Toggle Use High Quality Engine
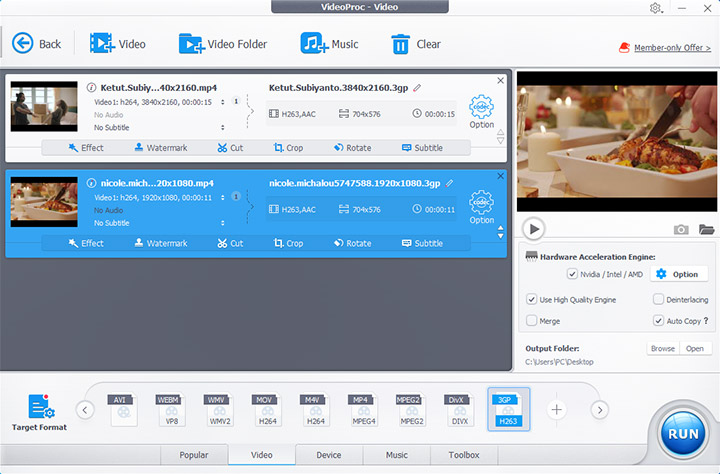 click(x=531, y=299)
